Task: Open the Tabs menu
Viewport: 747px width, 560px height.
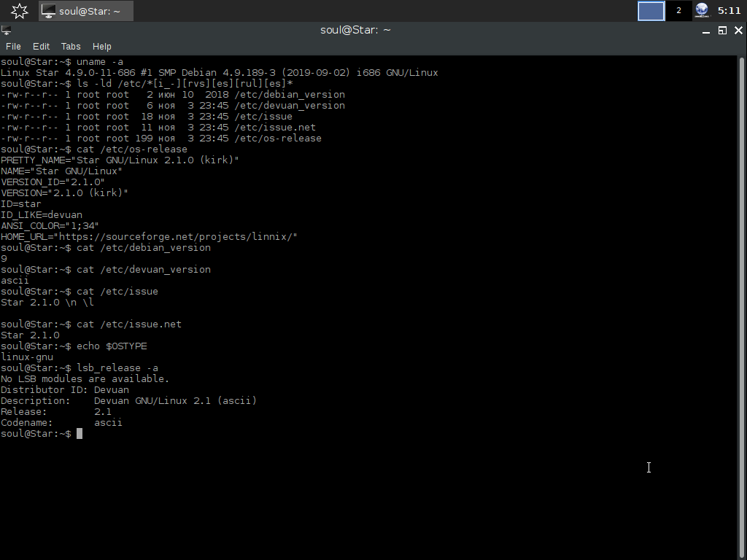Action: [71, 46]
